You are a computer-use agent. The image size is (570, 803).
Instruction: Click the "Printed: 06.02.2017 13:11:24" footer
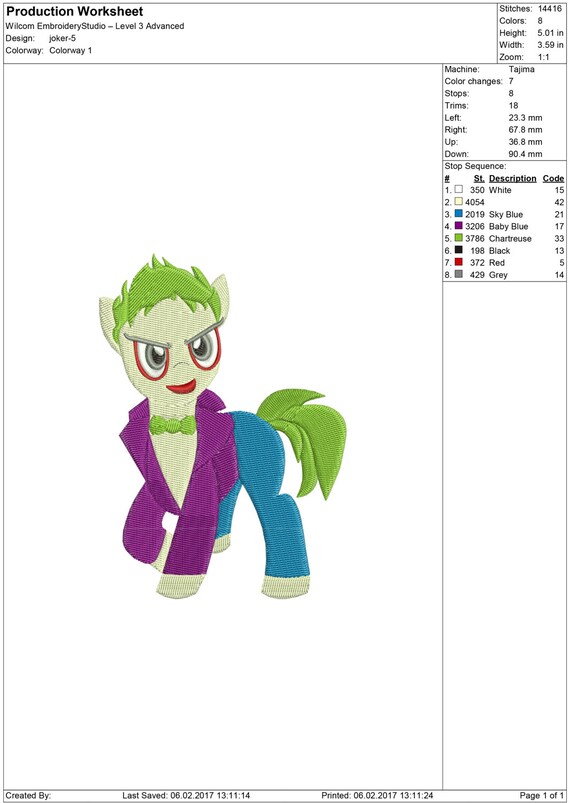pyautogui.click(x=377, y=795)
